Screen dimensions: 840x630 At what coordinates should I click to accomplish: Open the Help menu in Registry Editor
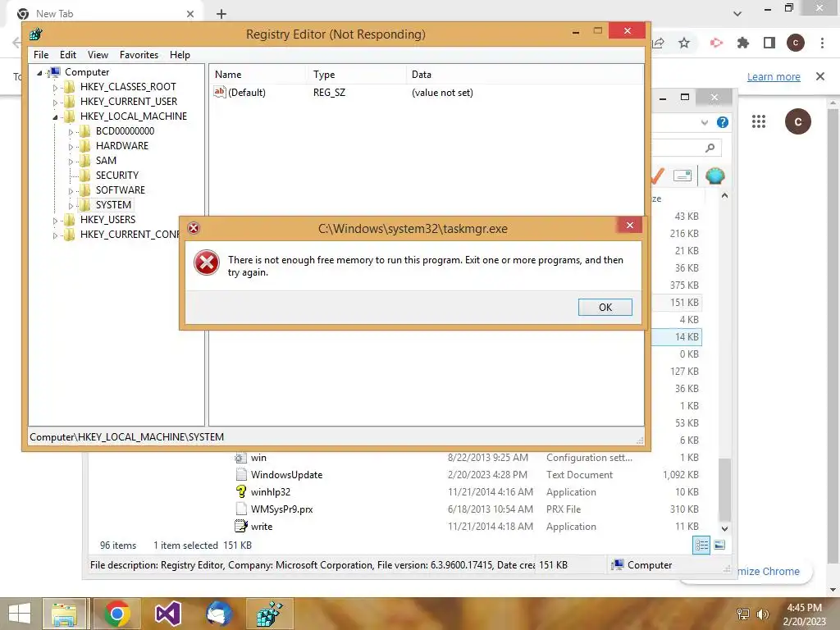(180, 55)
